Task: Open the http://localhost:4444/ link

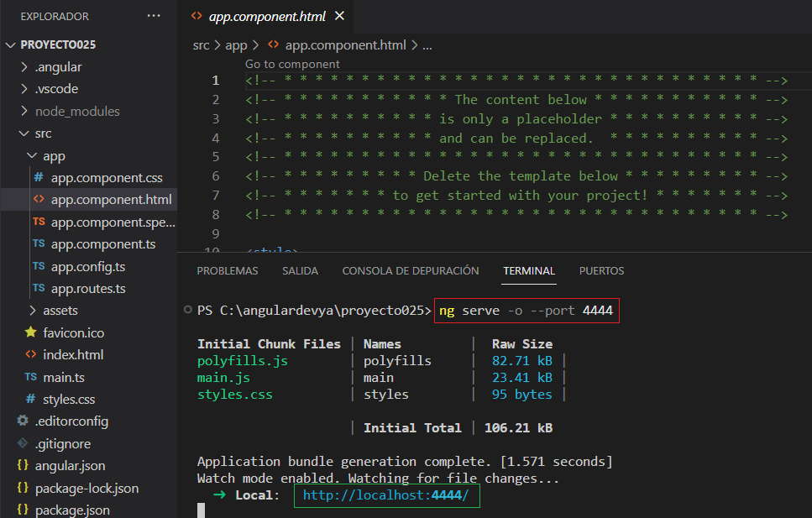Action: 385,495
